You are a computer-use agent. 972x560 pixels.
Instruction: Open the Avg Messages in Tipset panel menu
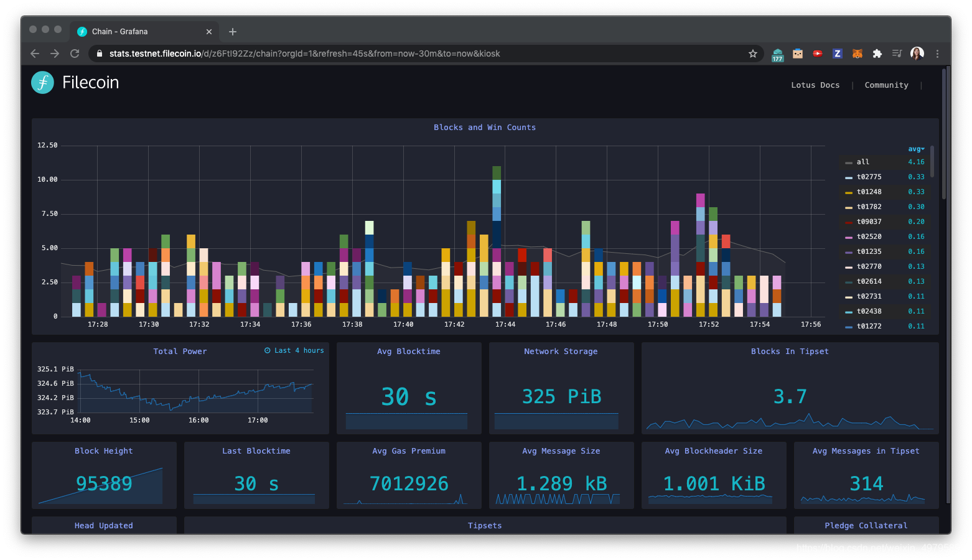(866, 451)
